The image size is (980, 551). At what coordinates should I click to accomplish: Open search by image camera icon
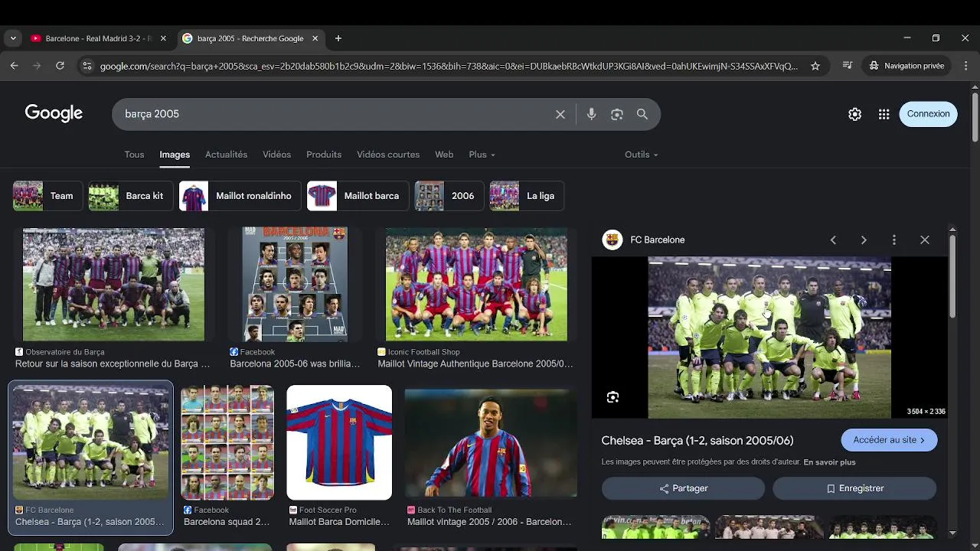[x=617, y=114]
